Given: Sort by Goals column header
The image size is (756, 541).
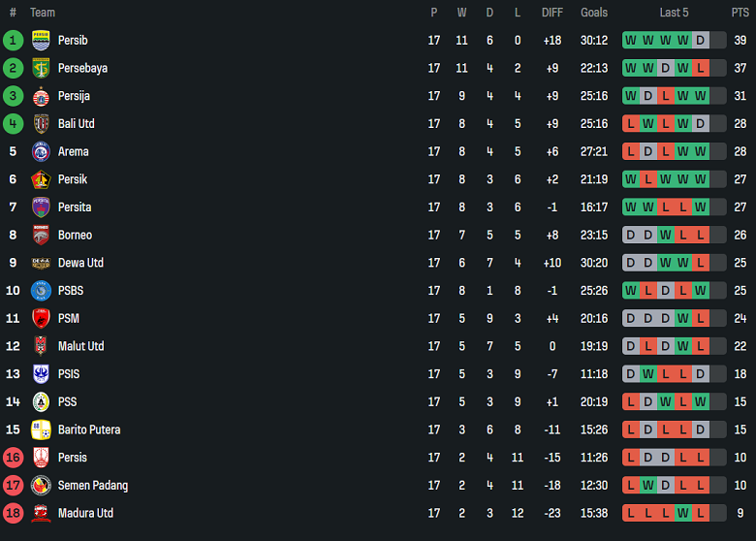Looking at the screenshot, I should 594,13.
